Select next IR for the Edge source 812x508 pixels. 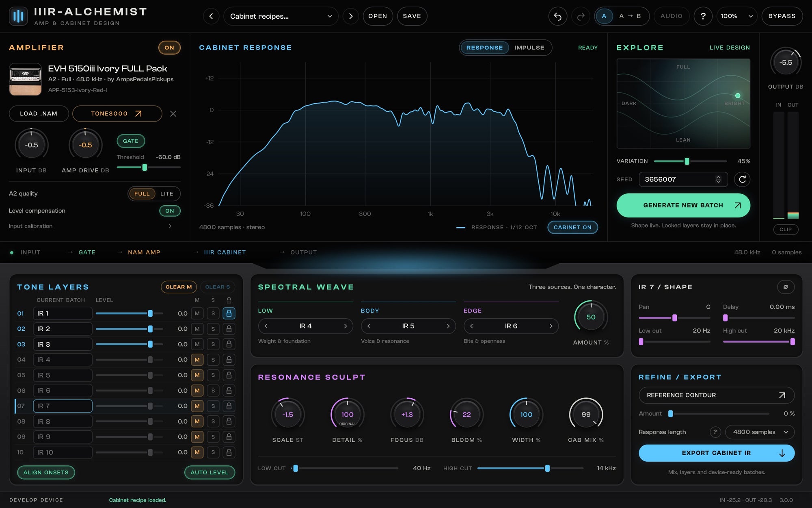pyautogui.click(x=551, y=326)
